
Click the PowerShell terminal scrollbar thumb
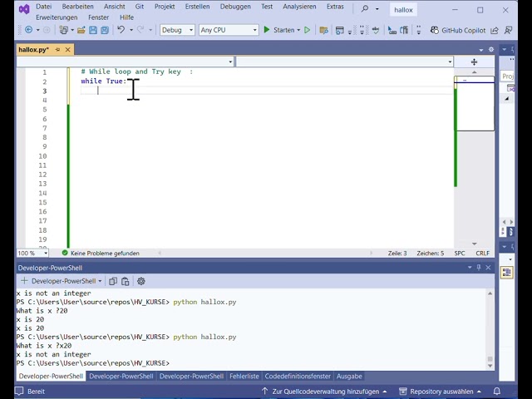click(490, 359)
